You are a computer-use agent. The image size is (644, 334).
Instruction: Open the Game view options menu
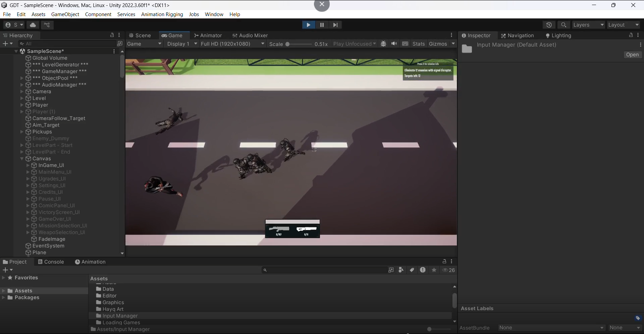click(x=451, y=35)
